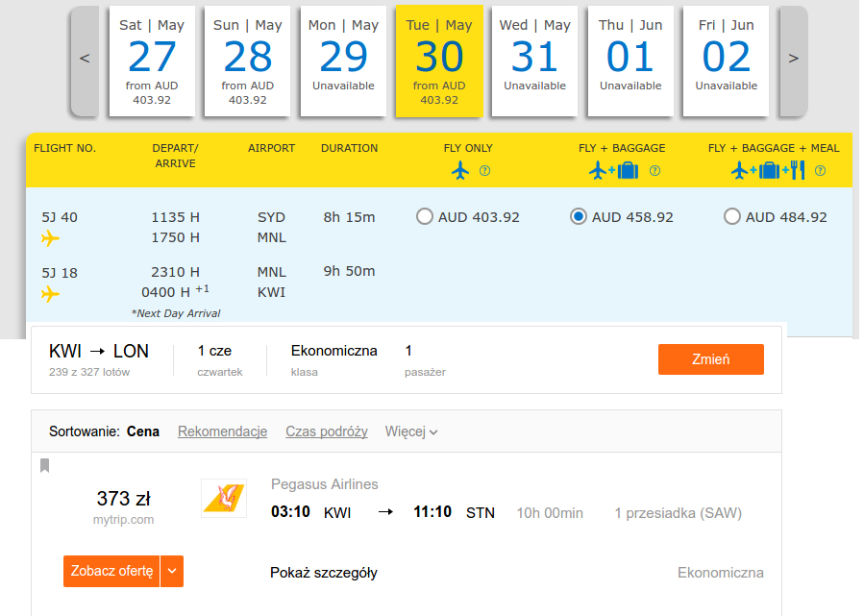Choose the Sun May 28 date tab
This screenshot has width=864, height=616.
click(247, 62)
